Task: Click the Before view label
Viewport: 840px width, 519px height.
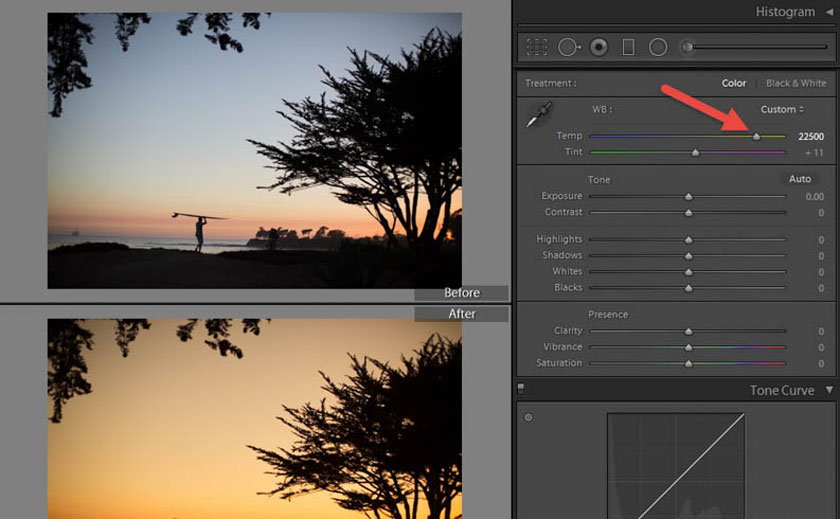Action: 461,293
